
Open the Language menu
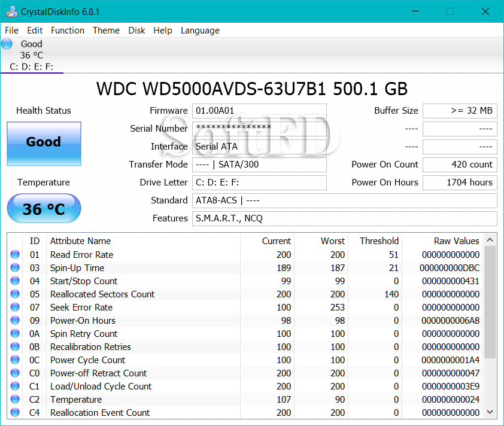pyautogui.click(x=200, y=31)
